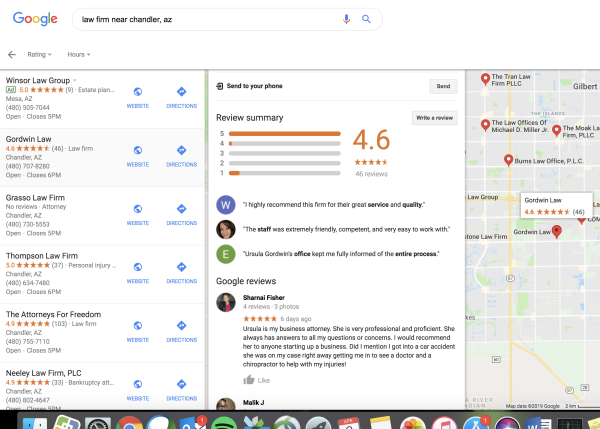Open Grasso Law Firm website icon
The height and width of the screenshot is (429, 600).
pyautogui.click(x=138, y=209)
